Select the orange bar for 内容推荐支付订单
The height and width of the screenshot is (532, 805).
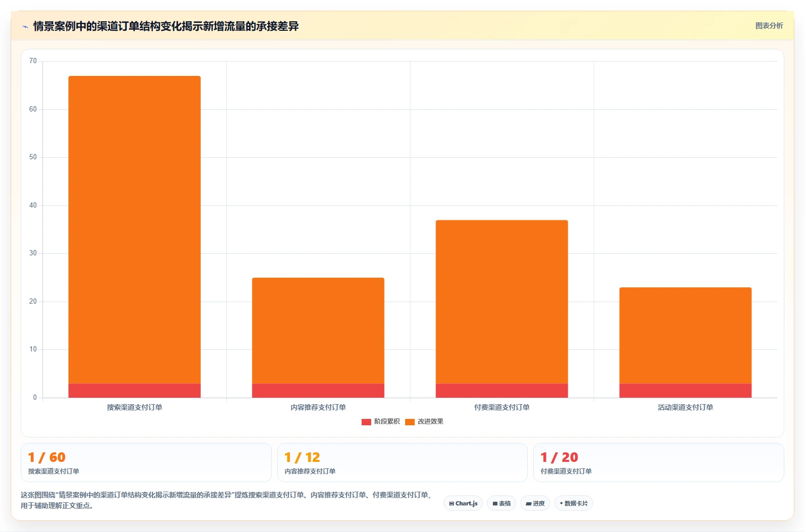tap(318, 331)
